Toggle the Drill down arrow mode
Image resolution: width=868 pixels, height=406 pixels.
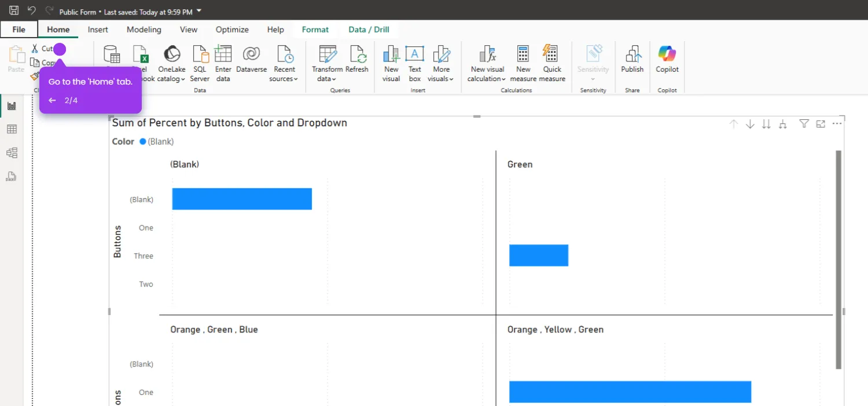click(750, 124)
